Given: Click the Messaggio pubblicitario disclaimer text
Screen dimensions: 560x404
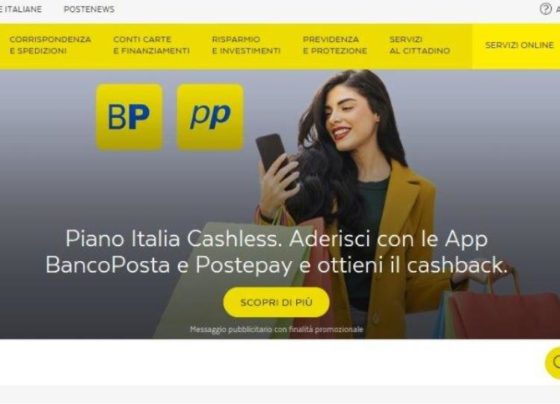Looking at the screenshot, I should click(x=276, y=329).
